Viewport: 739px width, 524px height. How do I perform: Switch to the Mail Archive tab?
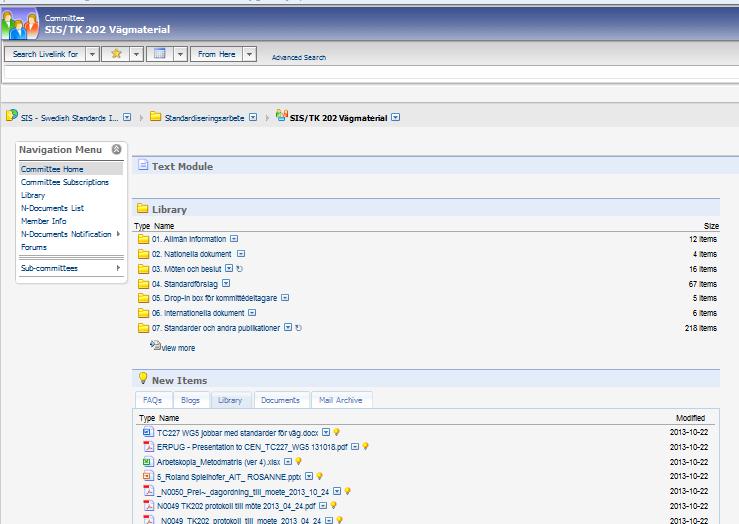click(x=341, y=400)
